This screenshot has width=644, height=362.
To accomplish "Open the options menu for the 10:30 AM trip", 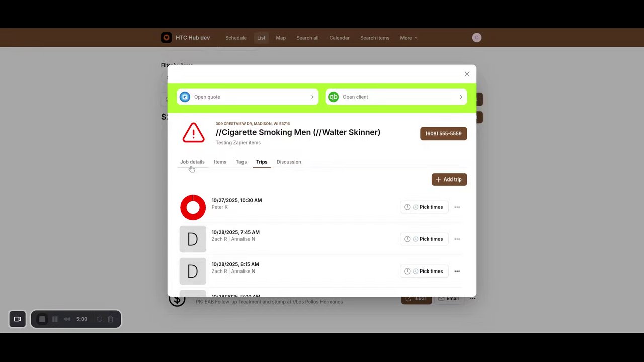I will point(457,207).
